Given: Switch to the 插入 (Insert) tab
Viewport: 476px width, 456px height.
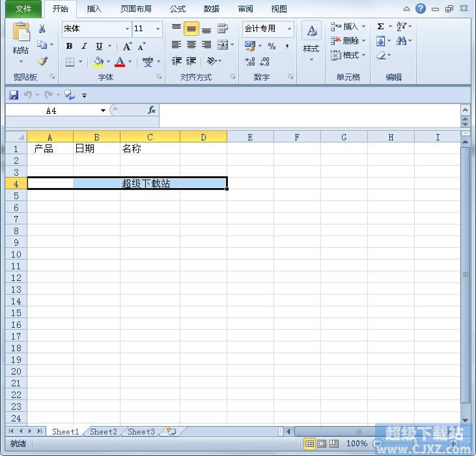Looking at the screenshot, I should [94, 9].
